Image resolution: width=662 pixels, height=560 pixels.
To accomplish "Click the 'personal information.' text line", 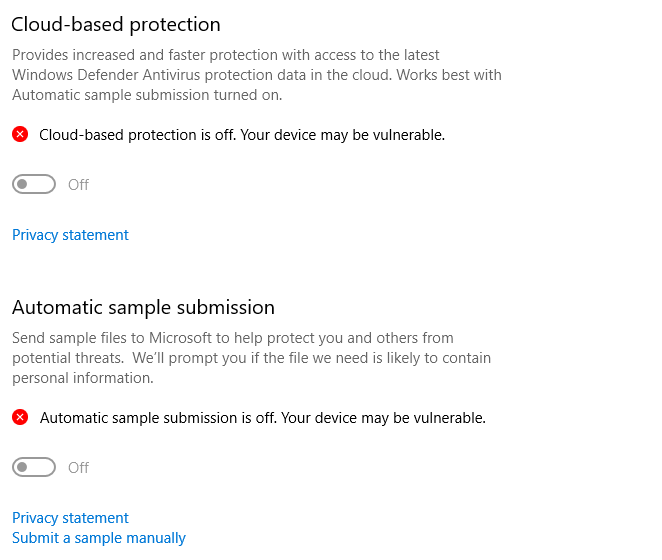I will pos(83,378).
